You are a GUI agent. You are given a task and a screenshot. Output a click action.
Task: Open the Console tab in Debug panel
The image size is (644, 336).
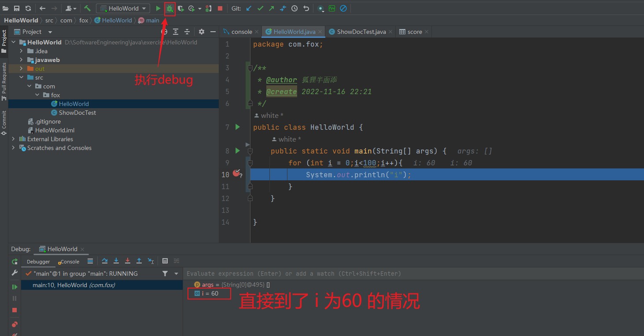pyautogui.click(x=70, y=262)
